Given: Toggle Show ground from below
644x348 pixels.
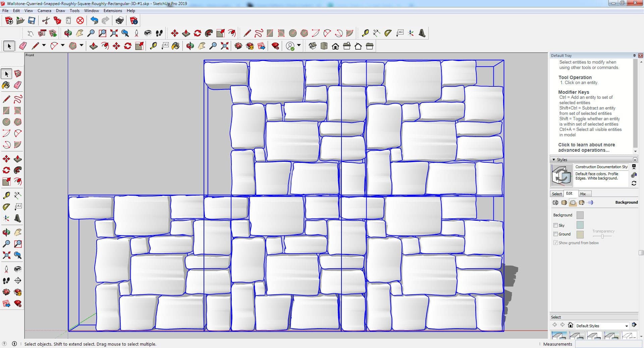Looking at the screenshot, I should [555, 243].
